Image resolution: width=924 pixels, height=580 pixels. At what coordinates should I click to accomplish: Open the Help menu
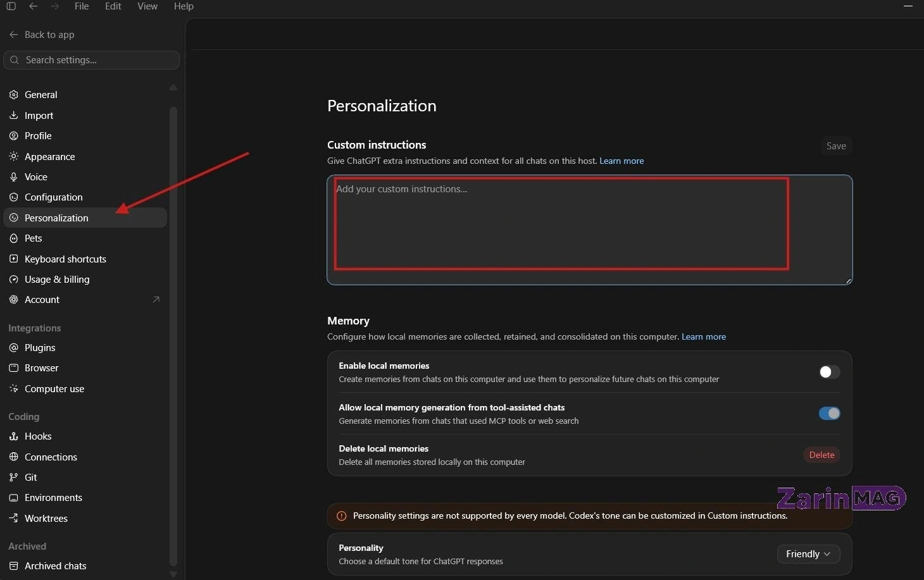184,6
